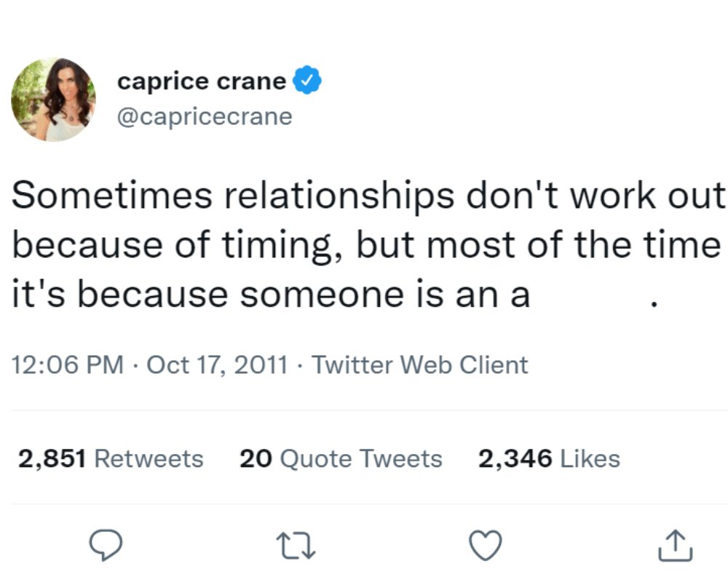
Task: Like the tweet with the heart icon
Action: pyautogui.click(x=484, y=546)
